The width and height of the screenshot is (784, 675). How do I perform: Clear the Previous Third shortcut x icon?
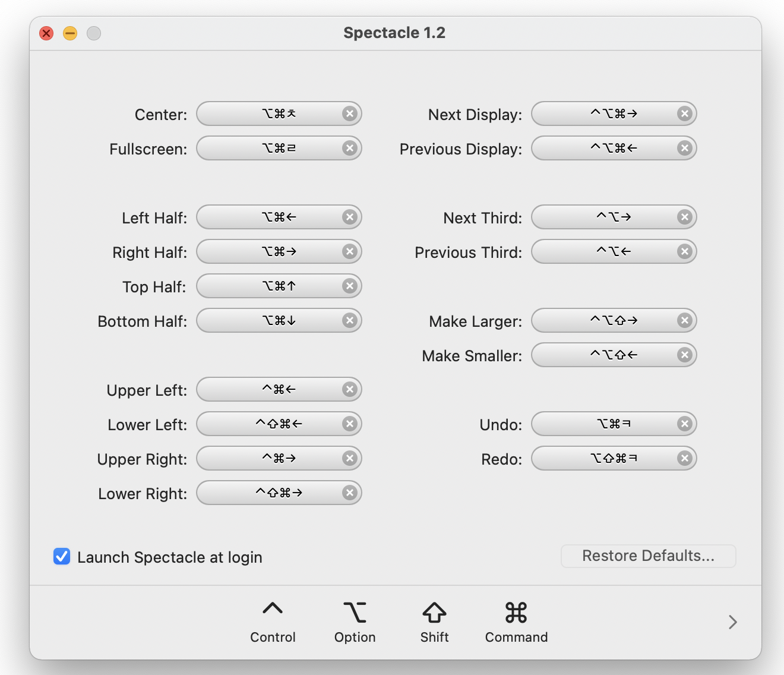tap(685, 251)
